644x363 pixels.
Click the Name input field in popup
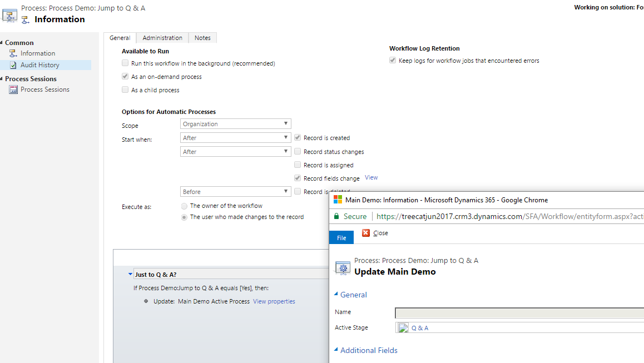[519, 313]
